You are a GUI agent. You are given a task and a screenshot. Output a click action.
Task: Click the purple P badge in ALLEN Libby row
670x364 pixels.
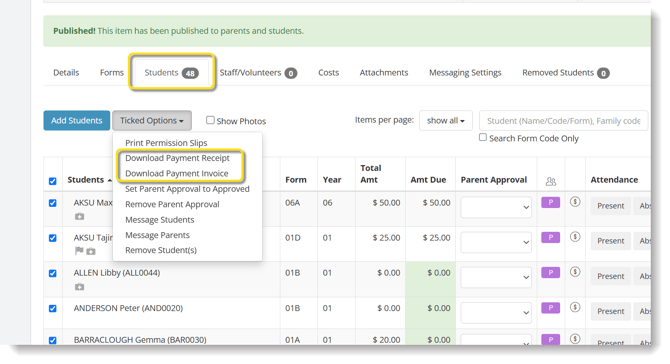[550, 272]
